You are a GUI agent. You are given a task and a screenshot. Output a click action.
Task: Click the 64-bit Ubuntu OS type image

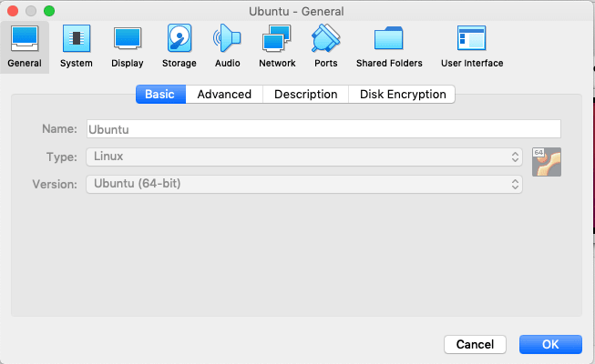point(547,162)
